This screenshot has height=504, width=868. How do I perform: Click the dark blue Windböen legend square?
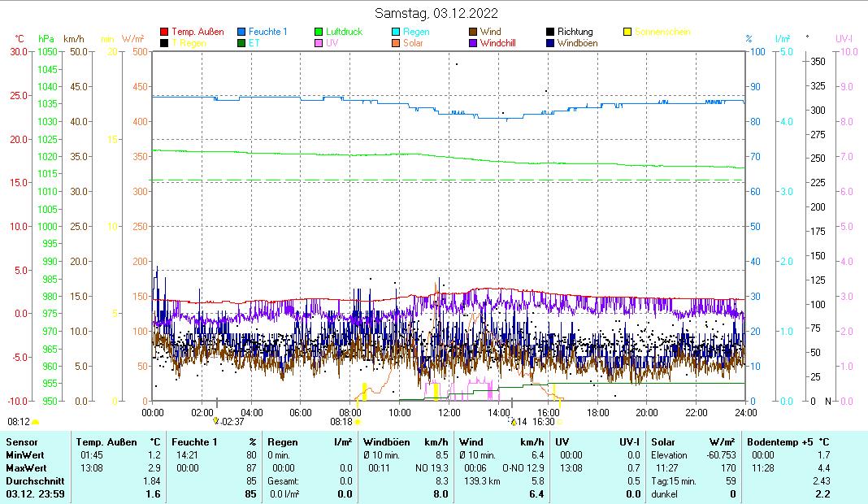point(550,43)
